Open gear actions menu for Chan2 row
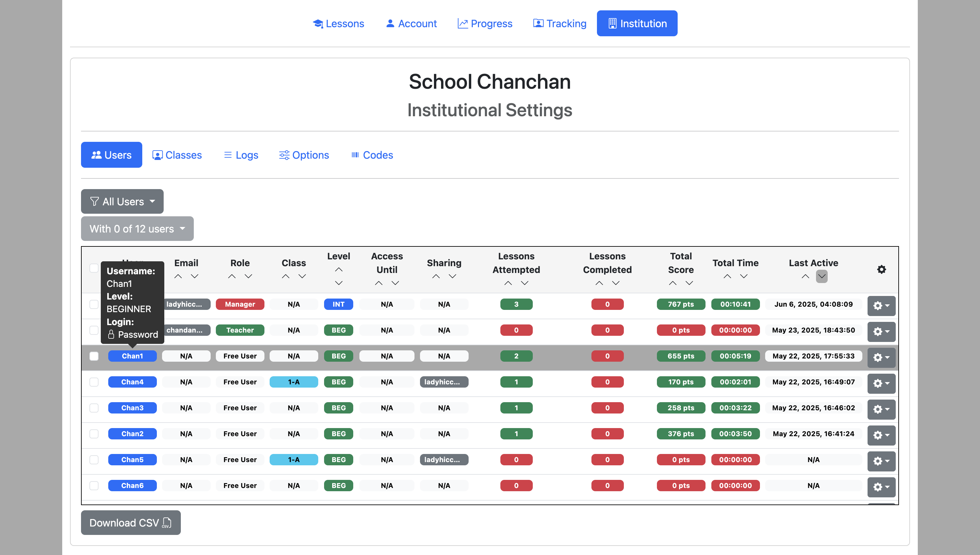This screenshot has width=980, height=555. click(x=881, y=435)
